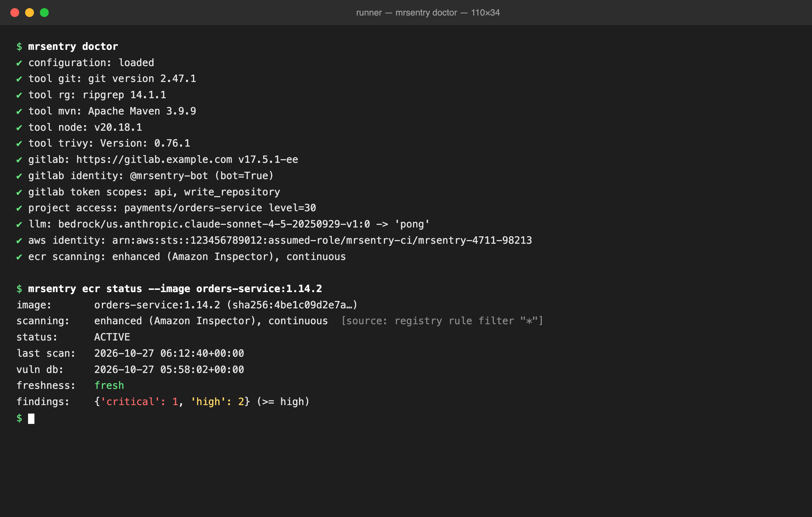This screenshot has width=812, height=517.
Task: Click the gray '[source: registry rule filter]' note
Action: (x=442, y=321)
